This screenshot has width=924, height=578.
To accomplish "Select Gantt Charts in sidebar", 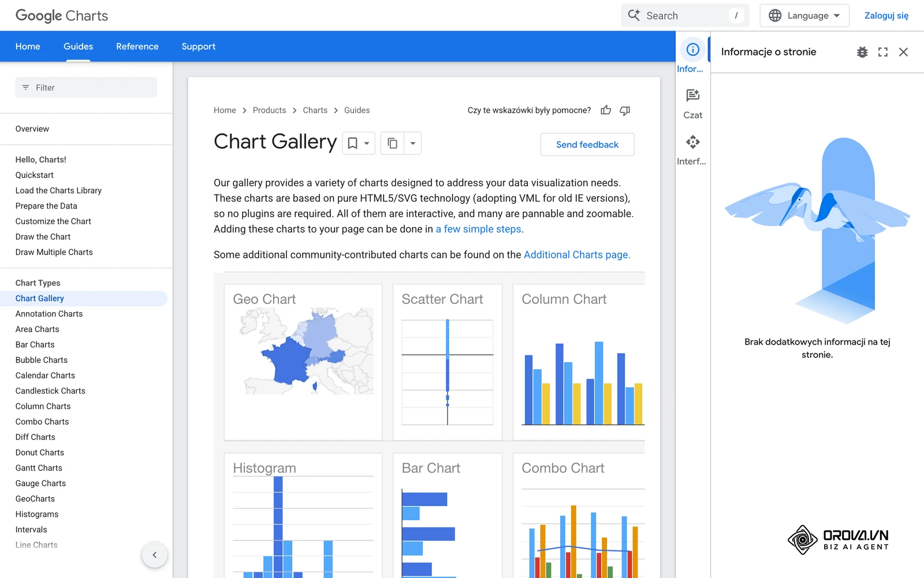I will pyautogui.click(x=39, y=468).
